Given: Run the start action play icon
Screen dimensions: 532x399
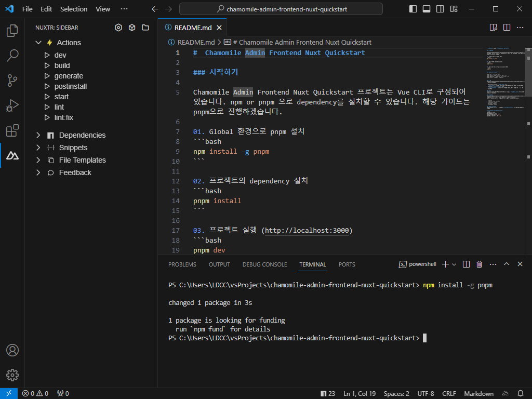Looking at the screenshot, I should [x=47, y=97].
